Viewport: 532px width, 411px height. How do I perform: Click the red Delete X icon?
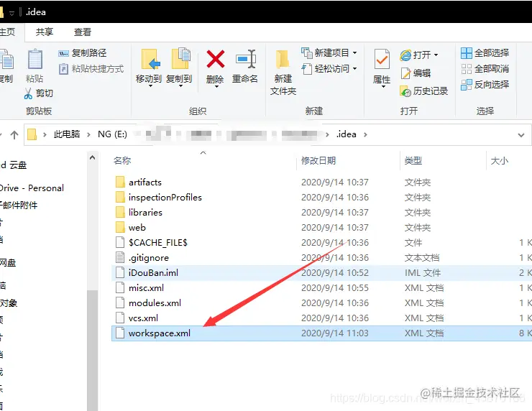click(x=216, y=59)
